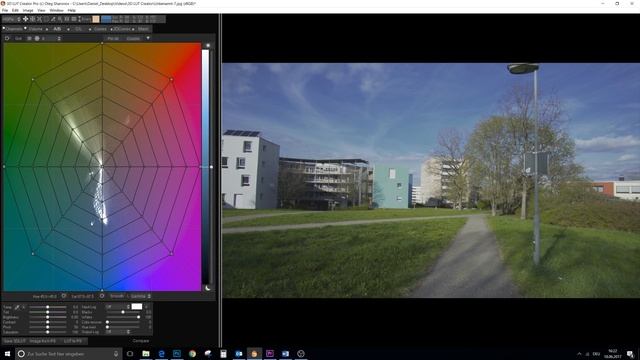Click the Tint slider handle
The image size is (640, 360).
point(48,312)
